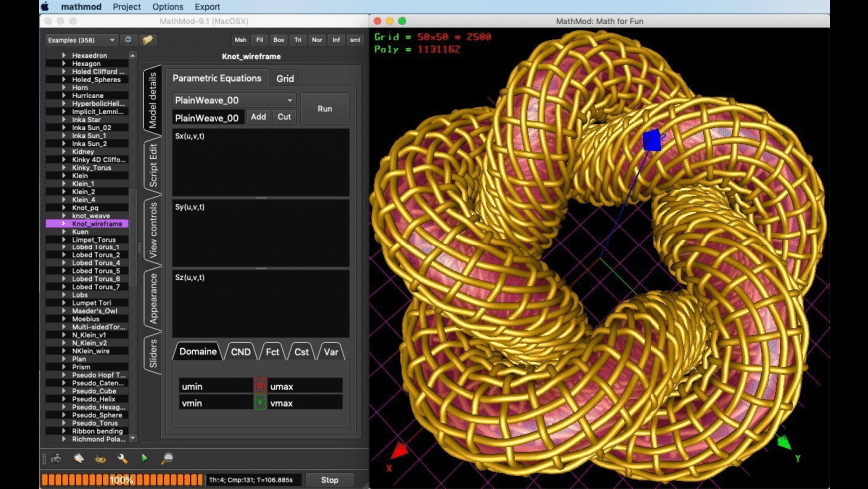
Task: Click the 100% progress bar
Action: (122, 480)
